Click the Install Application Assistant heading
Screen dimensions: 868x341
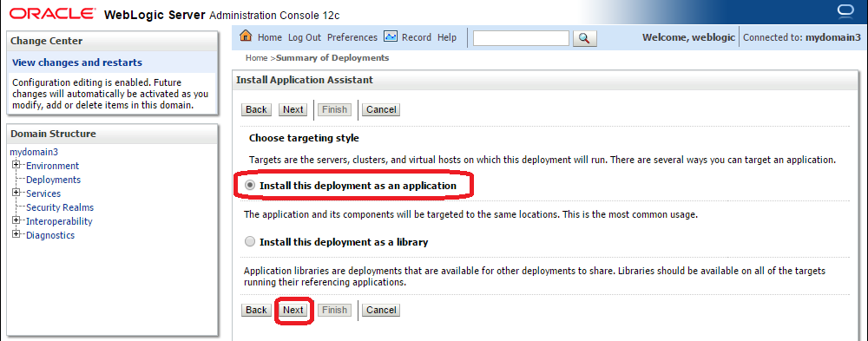[305, 80]
